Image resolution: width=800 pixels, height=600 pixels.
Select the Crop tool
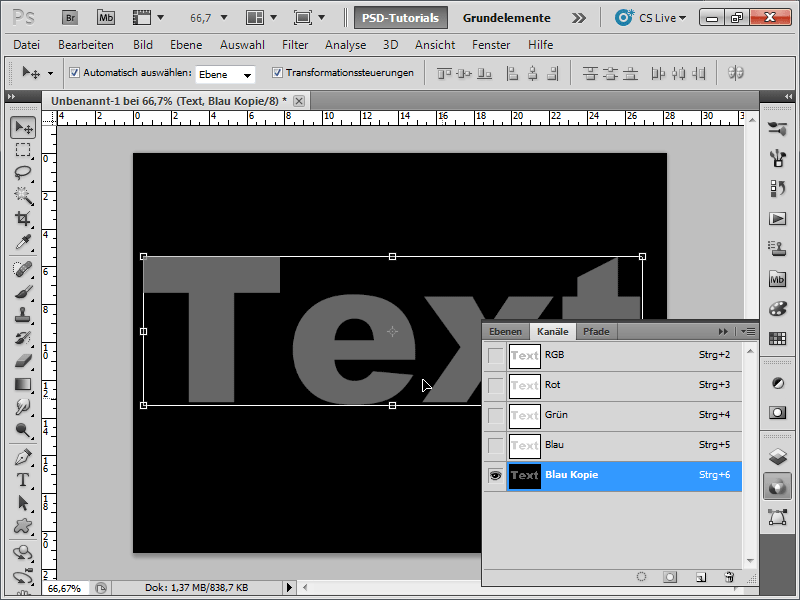click(23, 218)
